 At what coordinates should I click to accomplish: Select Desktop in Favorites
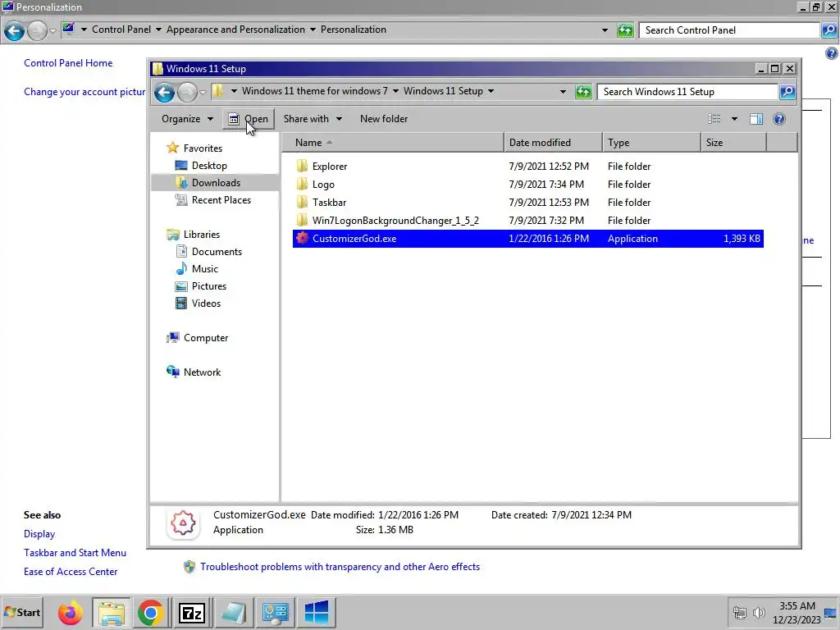pos(209,166)
